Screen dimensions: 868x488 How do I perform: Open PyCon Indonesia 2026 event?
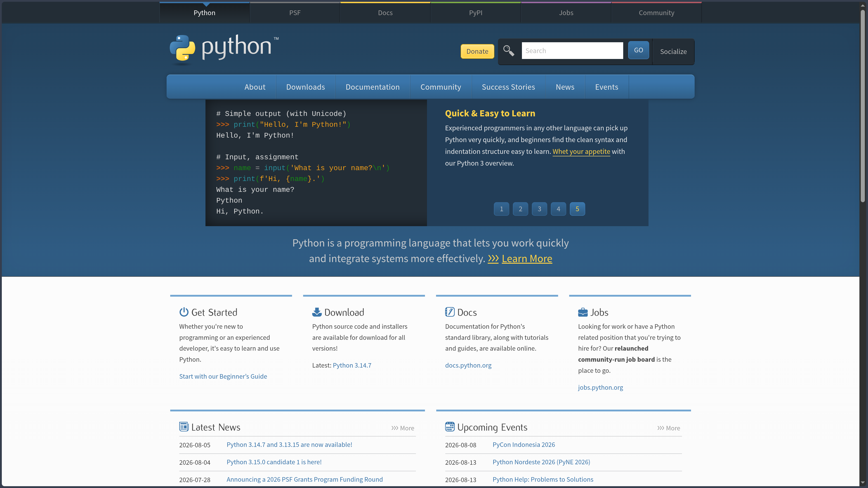524,445
